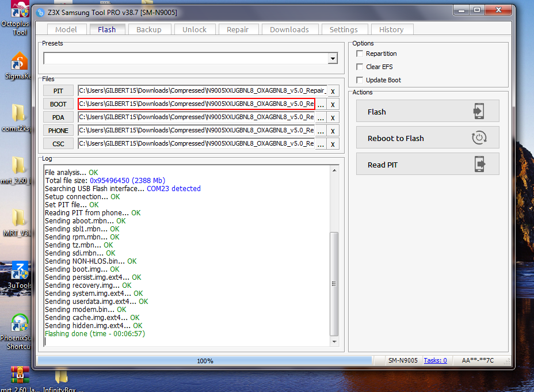Browse for BOOT file with ellipsis
Screen dimensions: 534x392
coord(321,105)
